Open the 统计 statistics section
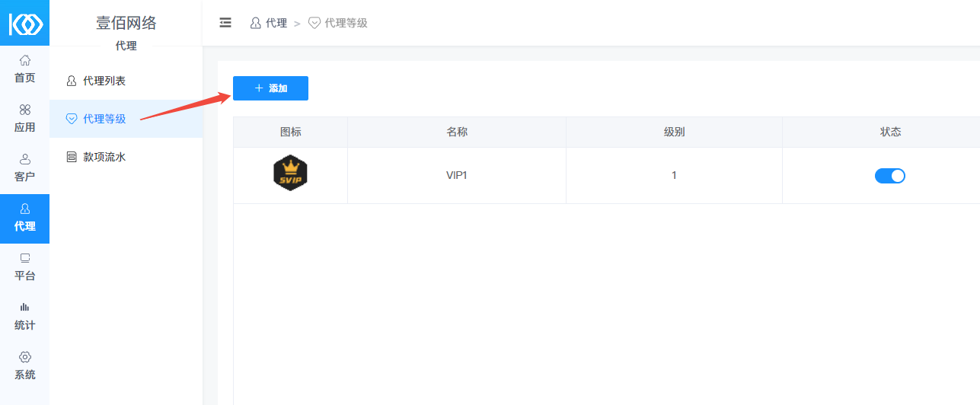This screenshot has height=405, width=980. tap(24, 316)
